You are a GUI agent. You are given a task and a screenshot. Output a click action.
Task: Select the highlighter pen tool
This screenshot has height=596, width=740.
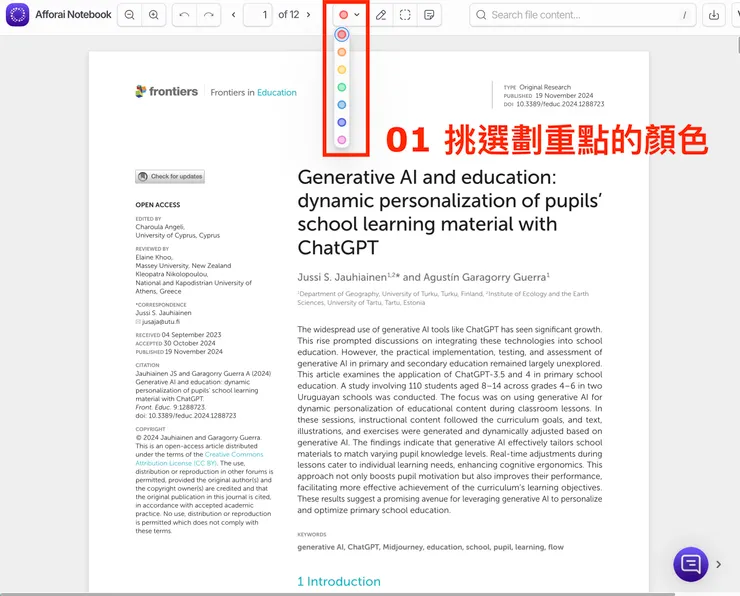381,15
